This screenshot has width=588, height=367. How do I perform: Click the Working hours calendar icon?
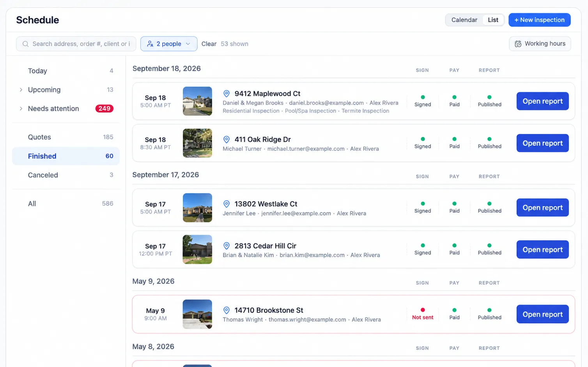518,44
